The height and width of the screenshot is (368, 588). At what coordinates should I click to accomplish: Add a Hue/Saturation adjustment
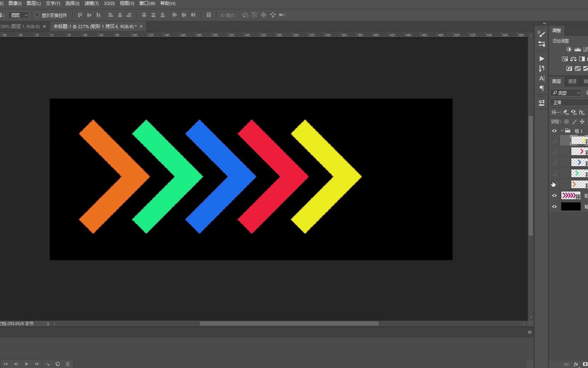point(565,59)
